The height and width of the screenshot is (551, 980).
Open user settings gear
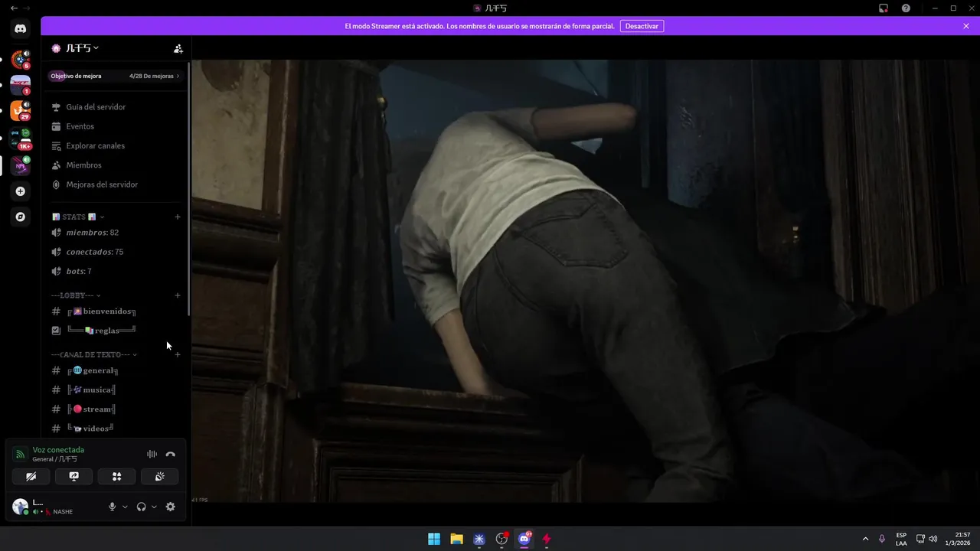coord(171,507)
